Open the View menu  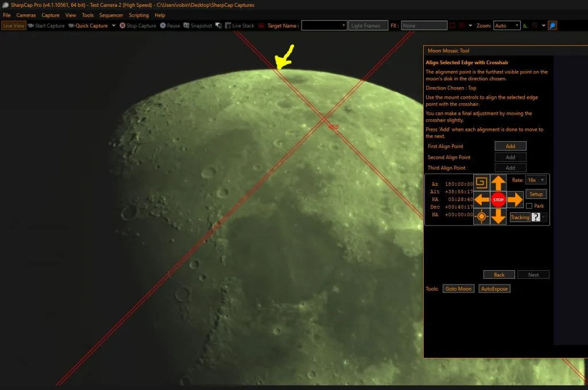71,15
